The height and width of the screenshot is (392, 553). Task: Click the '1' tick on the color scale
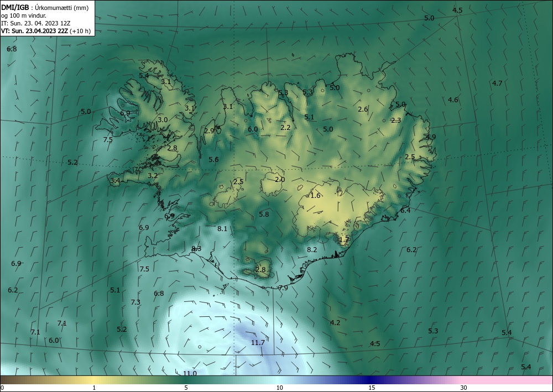[94, 388]
